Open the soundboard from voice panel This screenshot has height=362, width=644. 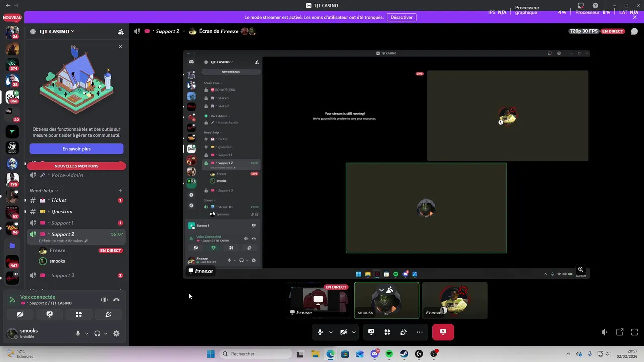[108, 314]
